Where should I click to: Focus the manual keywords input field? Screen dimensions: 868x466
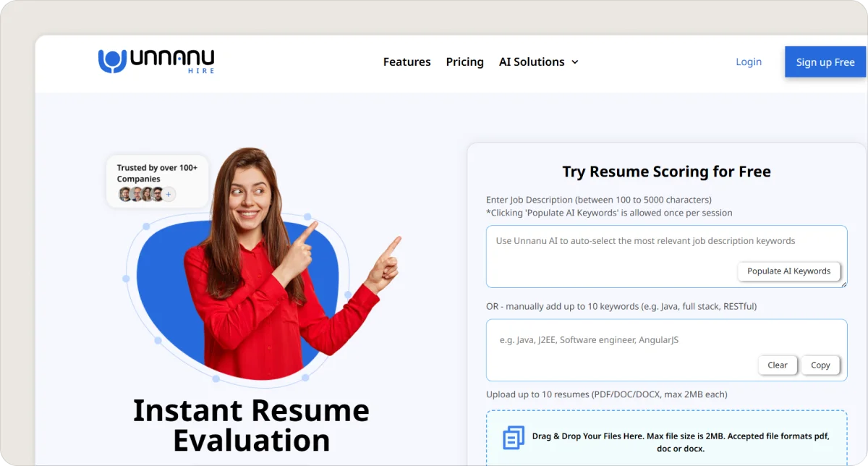666,350
